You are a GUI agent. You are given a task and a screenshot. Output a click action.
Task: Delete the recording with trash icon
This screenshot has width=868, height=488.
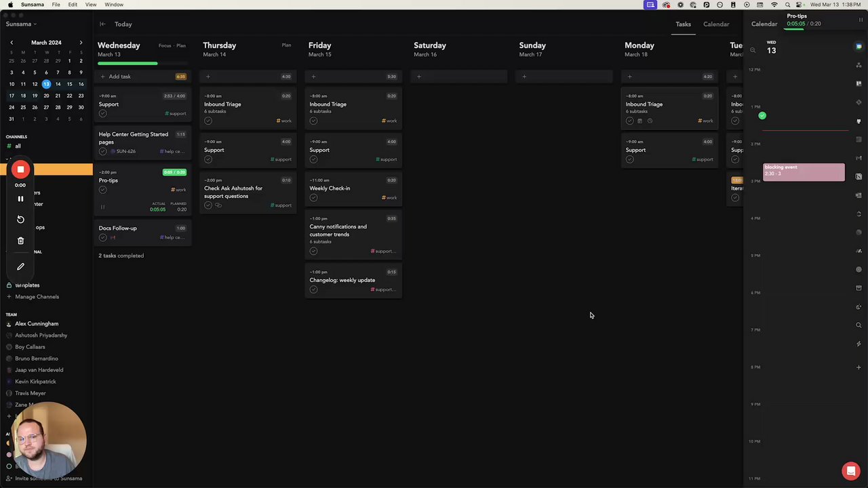click(20, 241)
